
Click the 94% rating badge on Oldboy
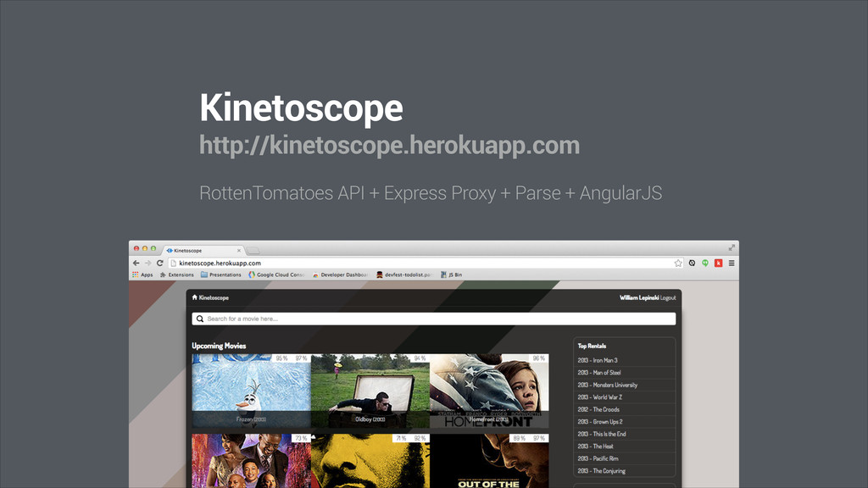tap(420, 358)
